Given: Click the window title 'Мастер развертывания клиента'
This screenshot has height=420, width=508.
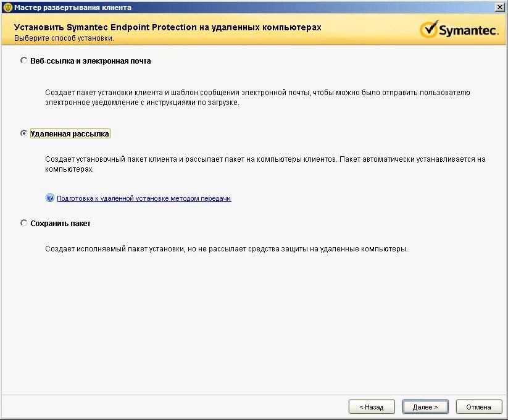Looking at the screenshot, I should point(73,7).
